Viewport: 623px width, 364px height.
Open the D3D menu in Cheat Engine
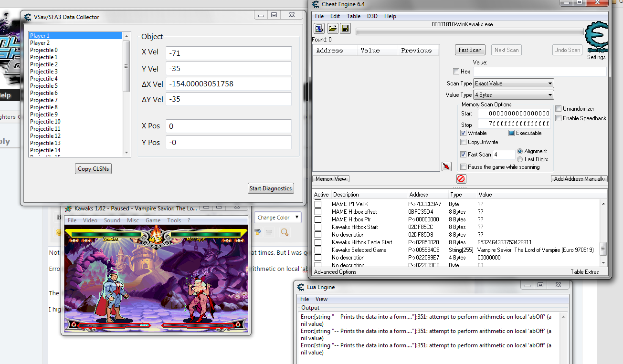pyautogui.click(x=372, y=16)
